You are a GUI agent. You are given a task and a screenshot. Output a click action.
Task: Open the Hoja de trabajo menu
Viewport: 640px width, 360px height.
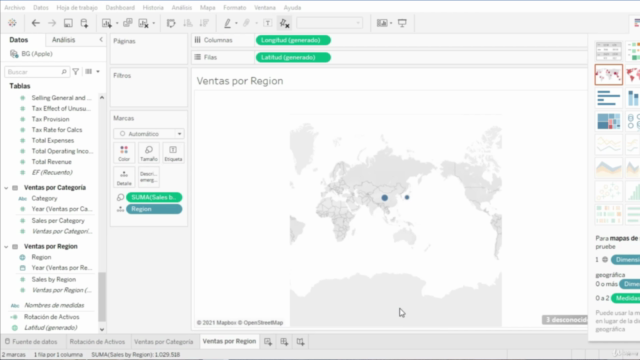point(77,7)
